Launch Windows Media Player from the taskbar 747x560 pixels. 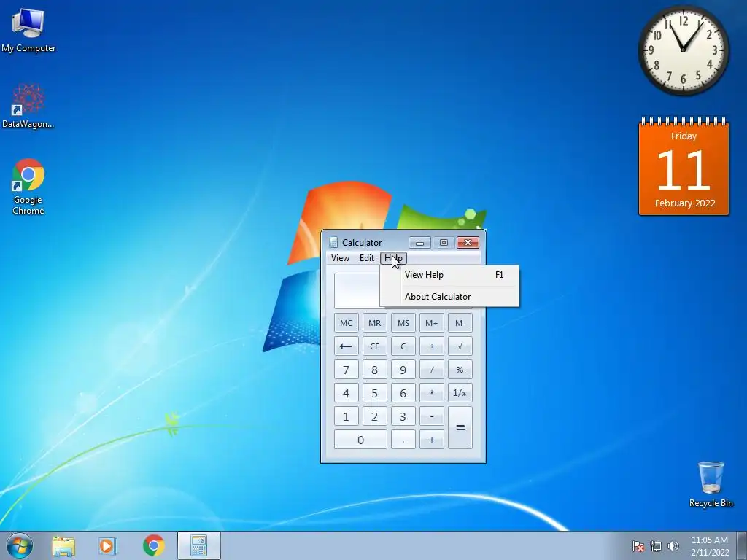(108, 546)
